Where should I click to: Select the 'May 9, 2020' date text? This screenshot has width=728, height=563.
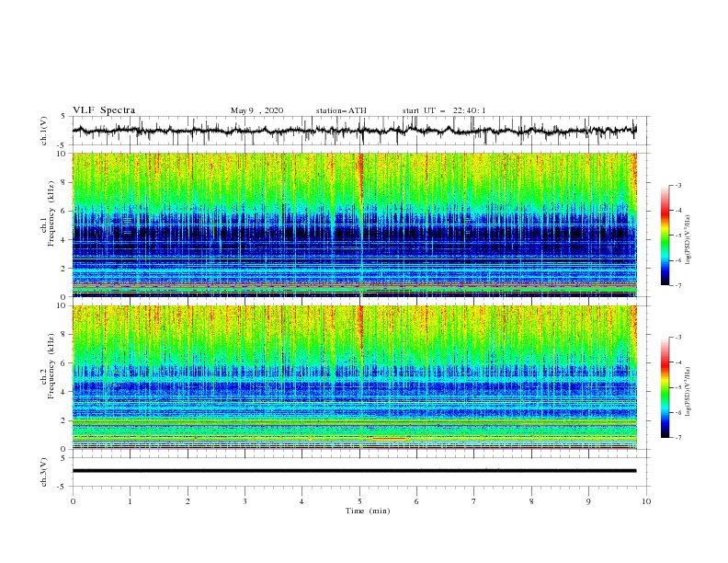pyautogui.click(x=256, y=110)
